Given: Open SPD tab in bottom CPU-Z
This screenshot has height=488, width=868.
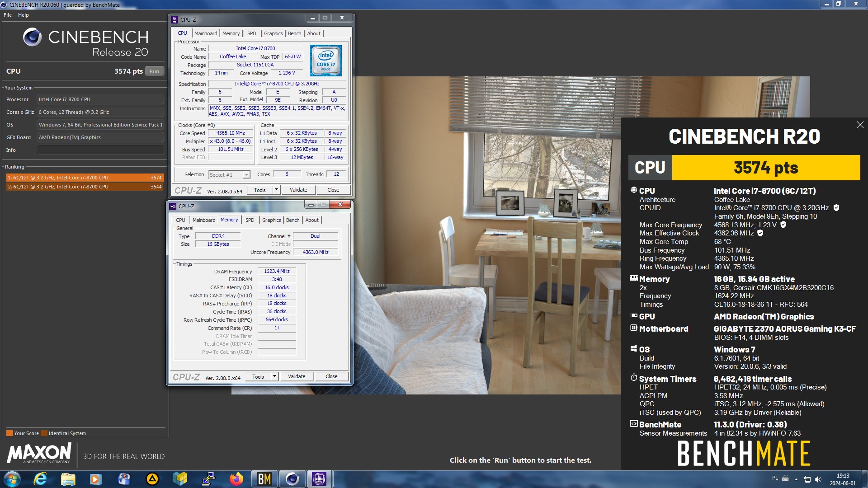Looking at the screenshot, I should pyautogui.click(x=250, y=220).
